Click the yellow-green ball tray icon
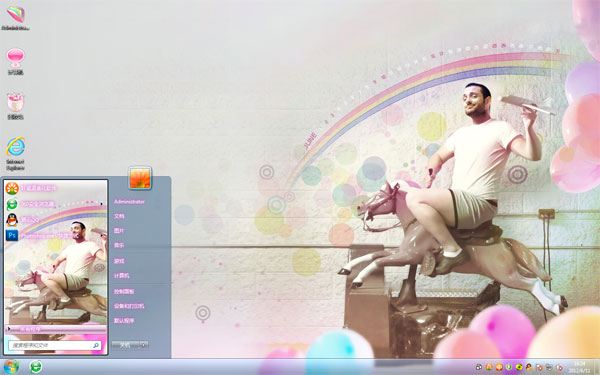This screenshot has height=375, width=600. click(519, 367)
